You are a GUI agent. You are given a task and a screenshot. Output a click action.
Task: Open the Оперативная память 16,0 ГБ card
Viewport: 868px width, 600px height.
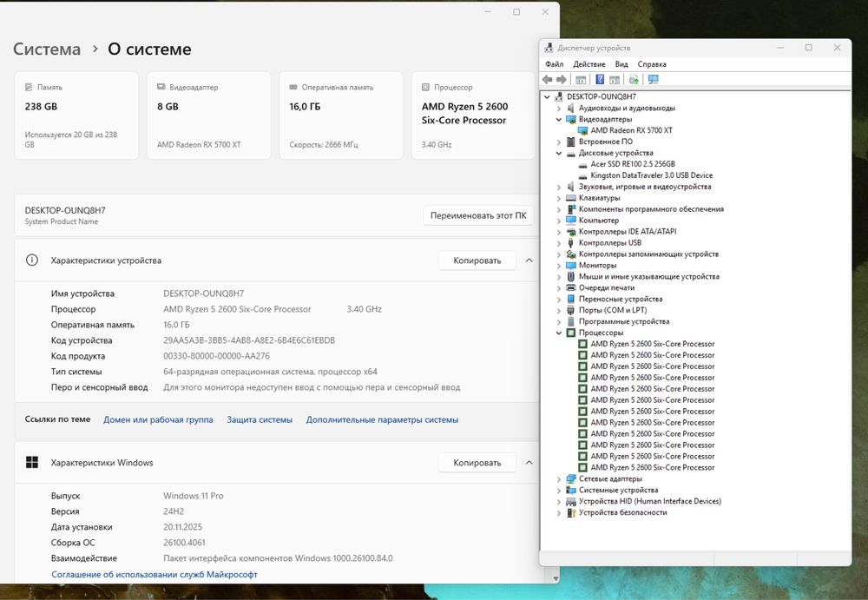pyautogui.click(x=341, y=115)
